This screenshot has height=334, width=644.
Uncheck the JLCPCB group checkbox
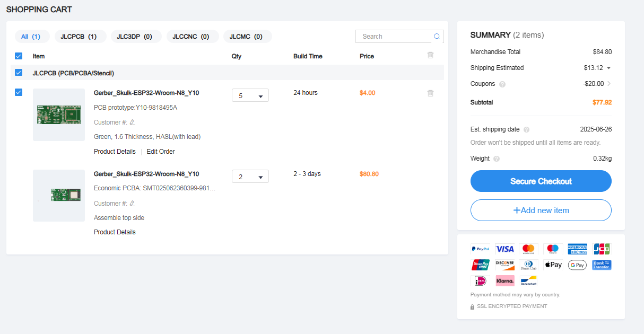(x=19, y=73)
